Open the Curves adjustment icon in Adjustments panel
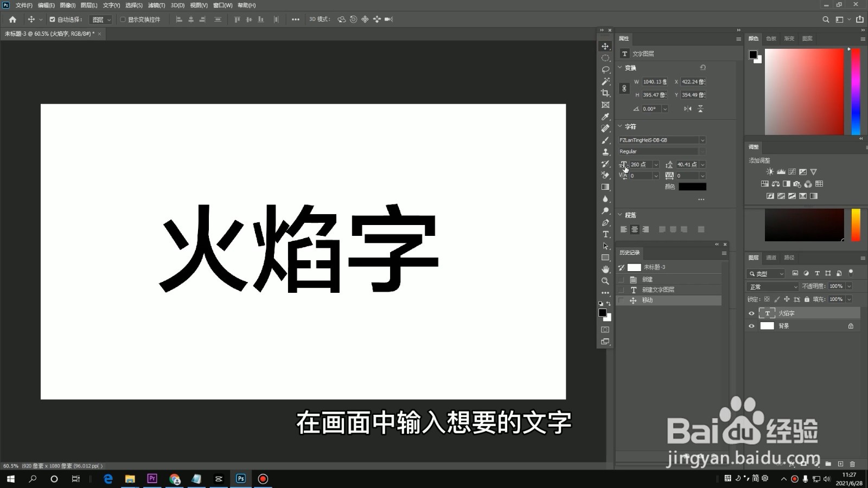This screenshot has height=488, width=868. coord(792,172)
